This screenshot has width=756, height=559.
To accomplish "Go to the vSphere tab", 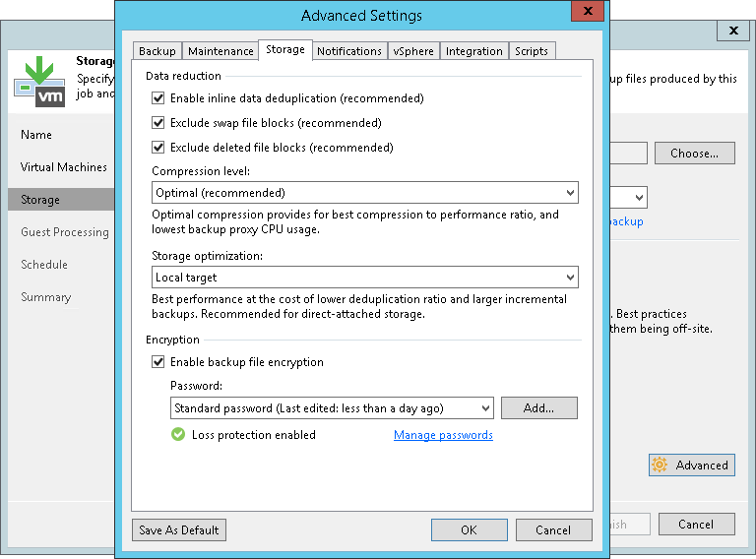I will click(x=413, y=51).
